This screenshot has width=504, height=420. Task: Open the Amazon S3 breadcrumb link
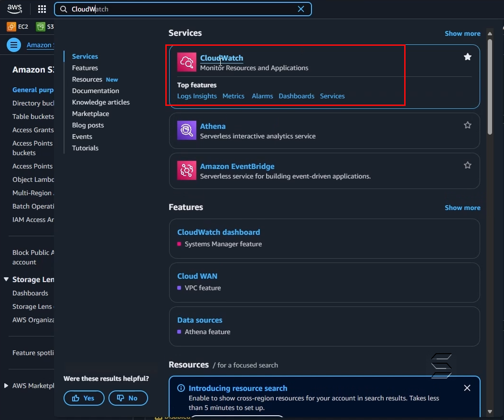point(40,45)
